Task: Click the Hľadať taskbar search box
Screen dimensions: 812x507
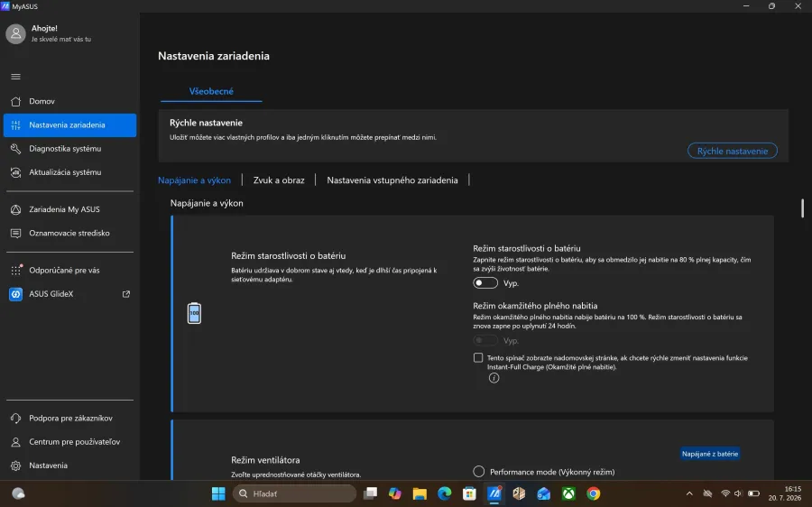Action: 295,493
